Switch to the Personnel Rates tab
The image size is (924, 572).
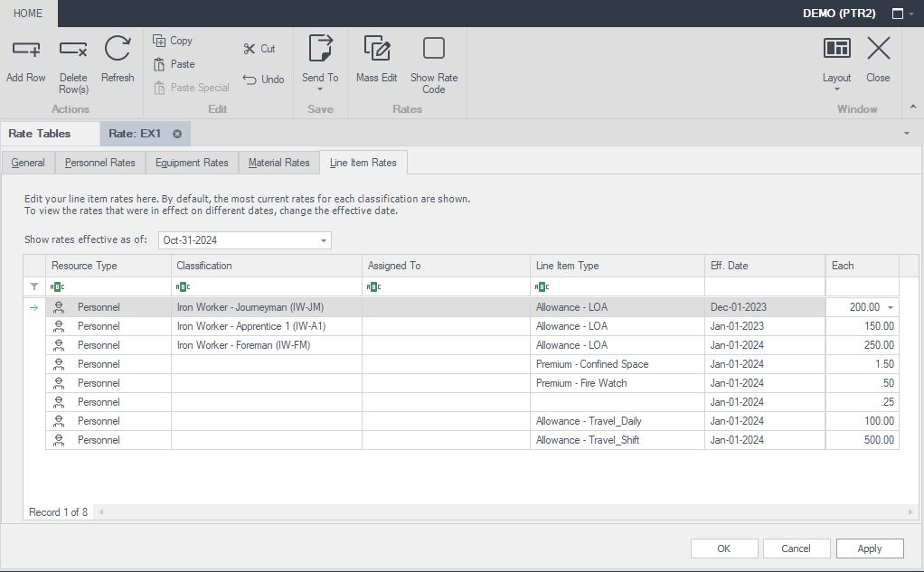[x=99, y=163]
